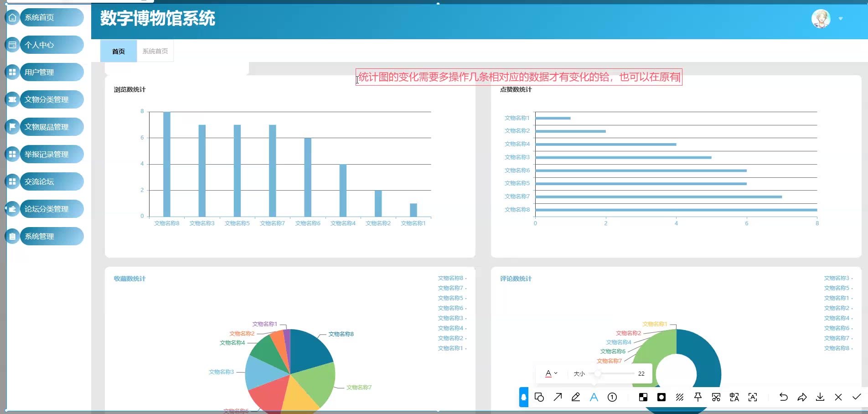Select the diagonal hatch lines tool
The image size is (868, 414).
click(680, 397)
